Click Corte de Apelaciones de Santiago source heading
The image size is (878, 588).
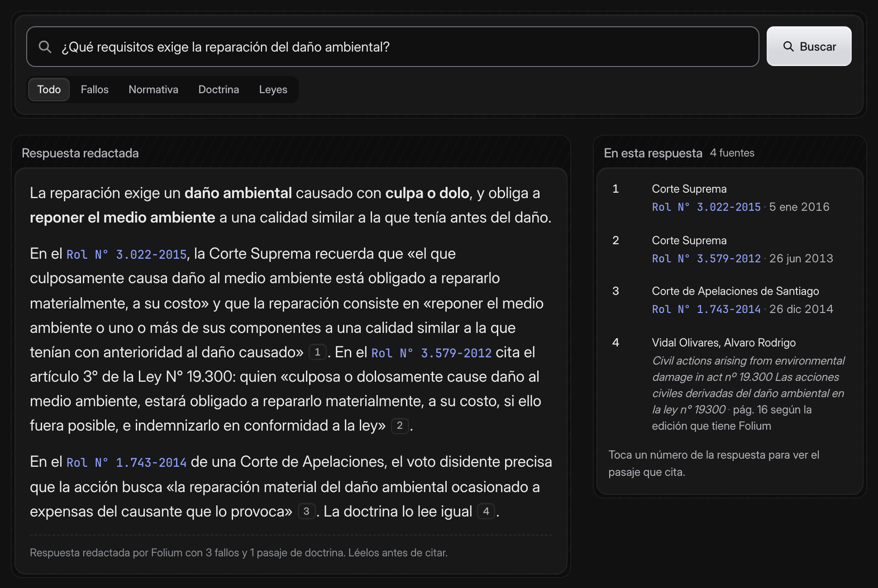pos(735,291)
